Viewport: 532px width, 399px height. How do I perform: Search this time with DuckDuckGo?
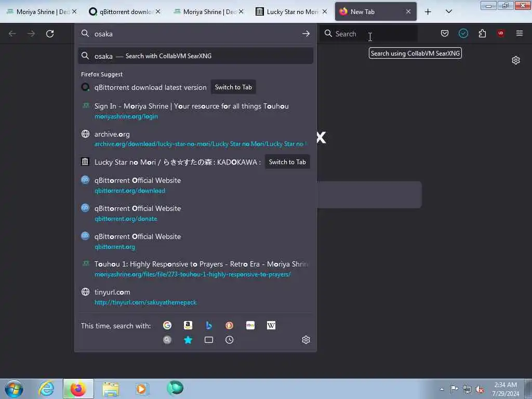[x=229, y=325]
